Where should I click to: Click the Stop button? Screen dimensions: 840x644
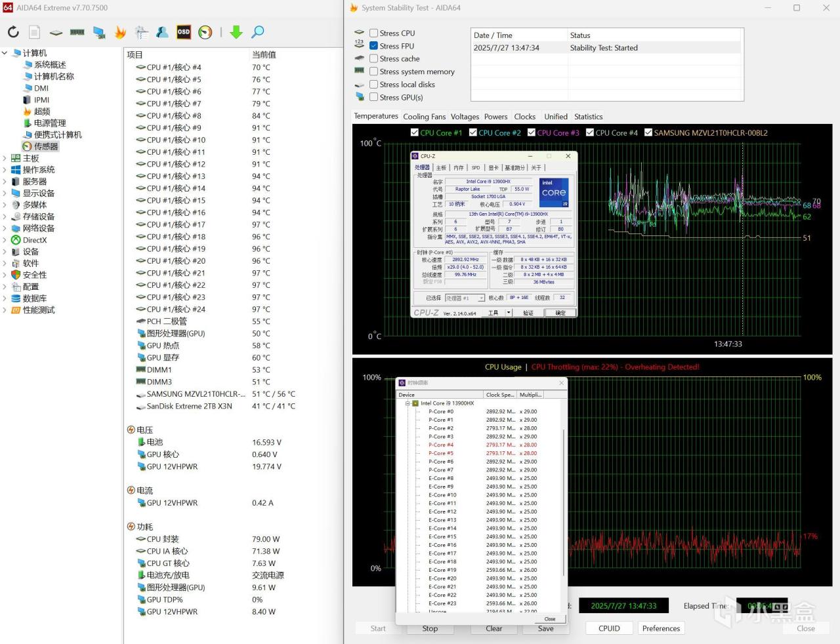[x=430, y=628]
